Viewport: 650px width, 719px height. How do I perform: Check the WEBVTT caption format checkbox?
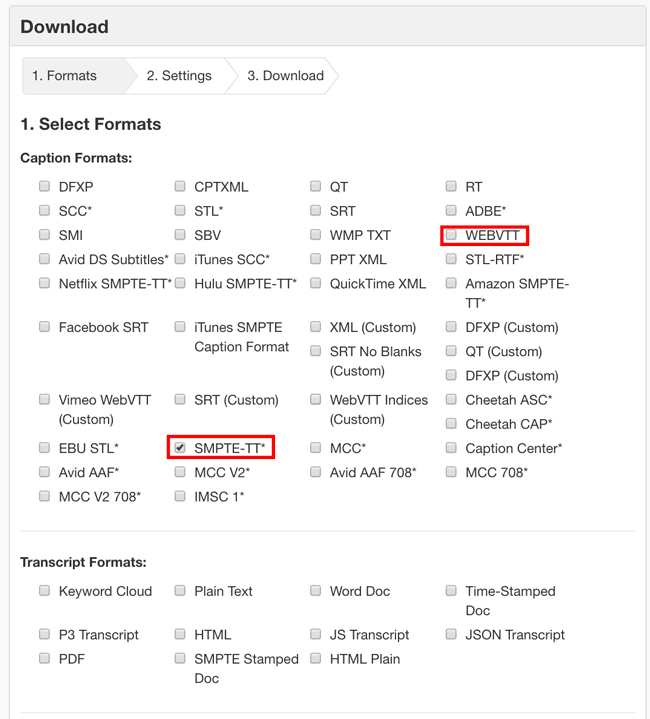[x=452, y=235]
